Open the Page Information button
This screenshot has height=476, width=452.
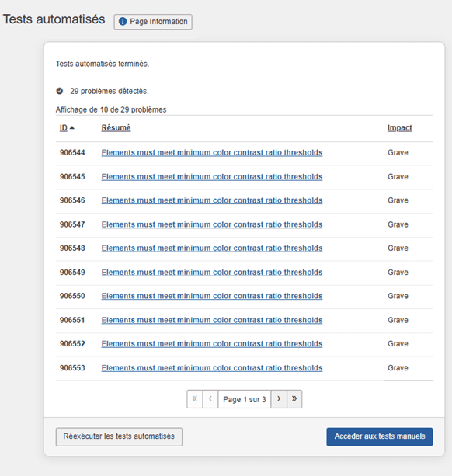pos(153,22)
